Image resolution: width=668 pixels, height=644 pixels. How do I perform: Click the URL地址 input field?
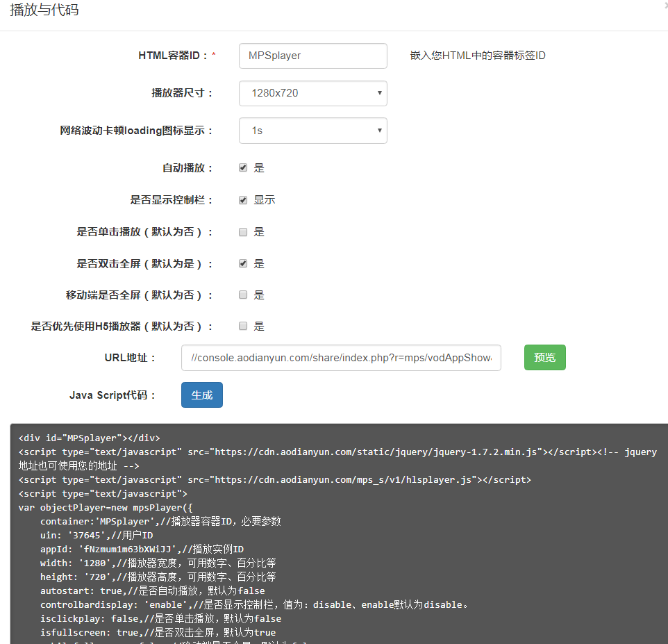point(341,358)
